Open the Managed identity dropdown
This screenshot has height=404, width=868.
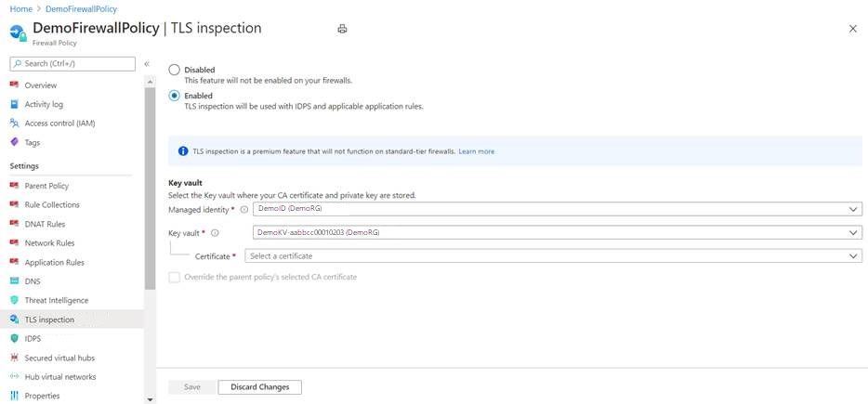coord(557,210)
